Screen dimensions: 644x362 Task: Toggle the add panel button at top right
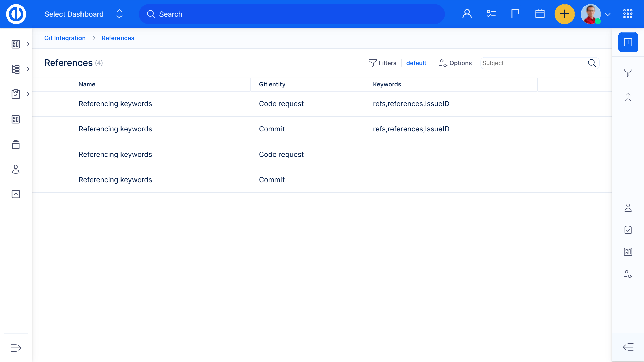click(x=628, y=42)
